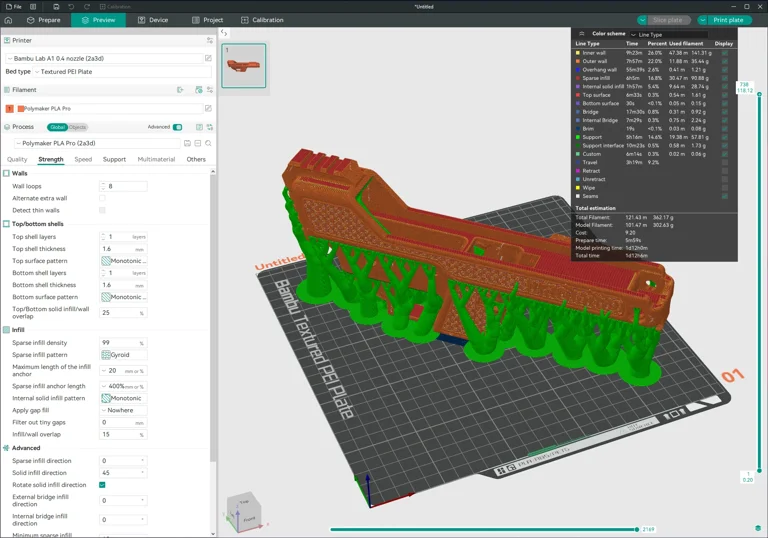This screenshot has height=538, width=768.
Task: Open the Sparse infill pattern Gyroid dropdown
Action: [x=123, y=355]
